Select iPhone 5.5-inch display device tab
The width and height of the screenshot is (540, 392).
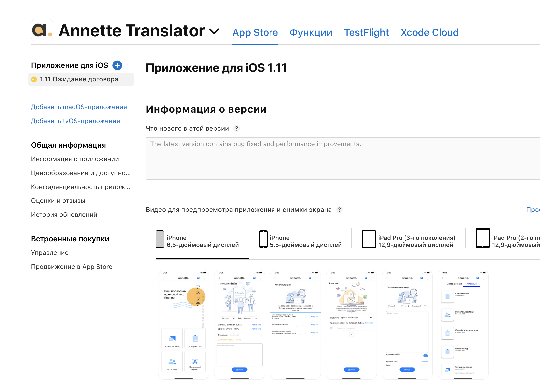click(x=300, y=241)
